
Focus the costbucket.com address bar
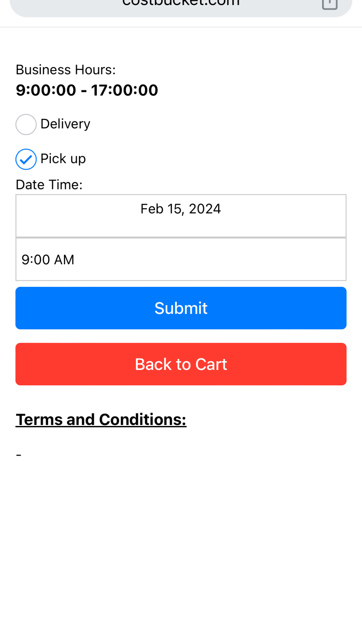point(181,4)
